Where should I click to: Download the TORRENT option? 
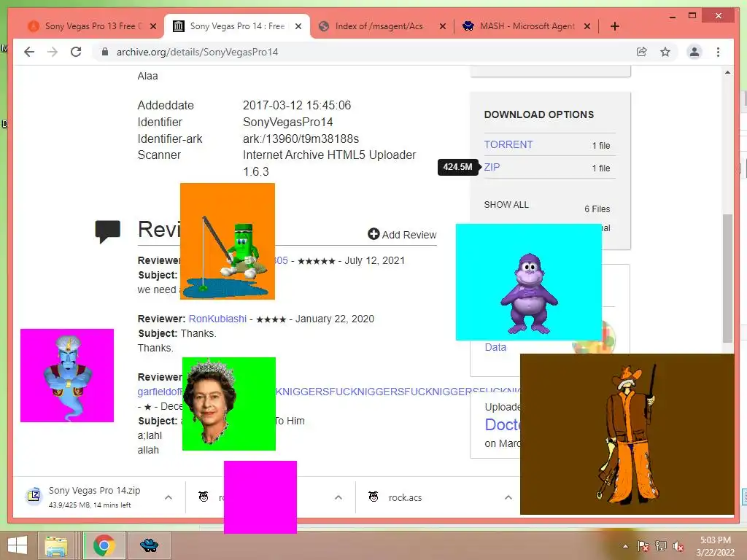508,144
